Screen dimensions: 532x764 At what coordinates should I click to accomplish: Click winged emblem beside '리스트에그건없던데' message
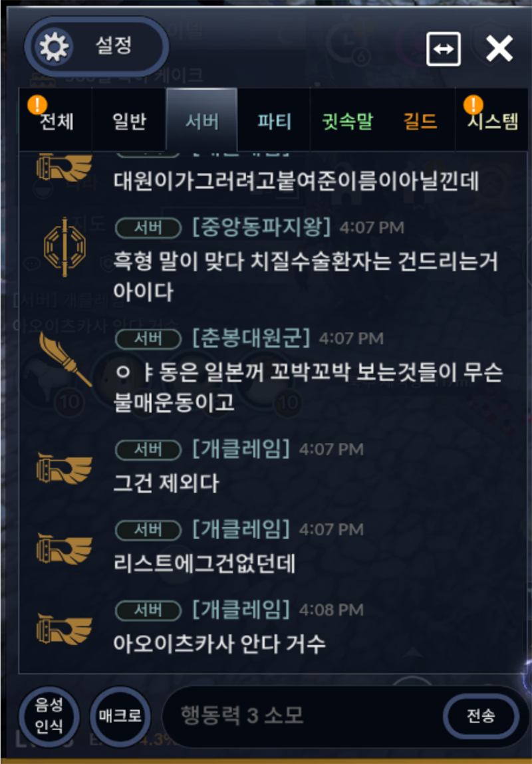pyautogui.click(x=65, y=549)
